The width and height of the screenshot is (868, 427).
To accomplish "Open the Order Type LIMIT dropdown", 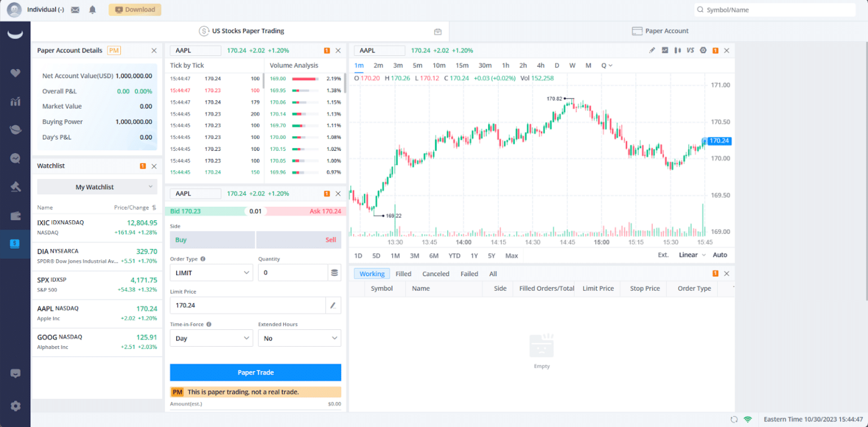I will [211, 272].
